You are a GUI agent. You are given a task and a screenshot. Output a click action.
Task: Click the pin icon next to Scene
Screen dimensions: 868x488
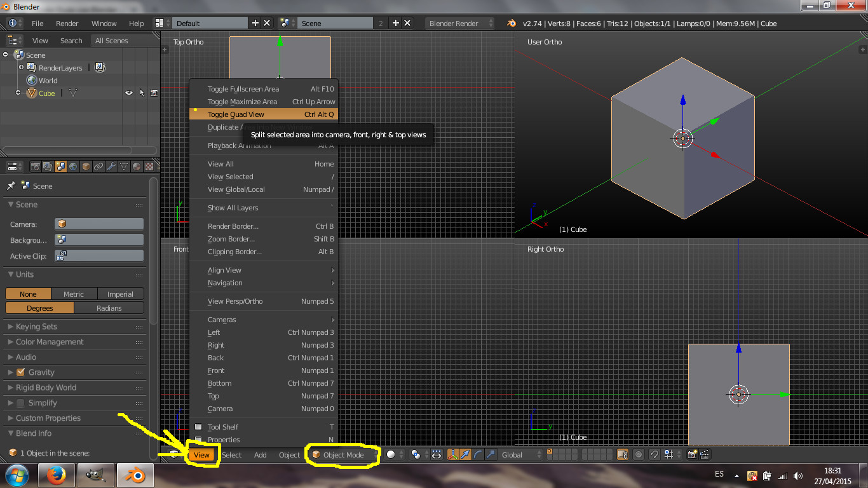pyautogui.click(x=11, y=186)
